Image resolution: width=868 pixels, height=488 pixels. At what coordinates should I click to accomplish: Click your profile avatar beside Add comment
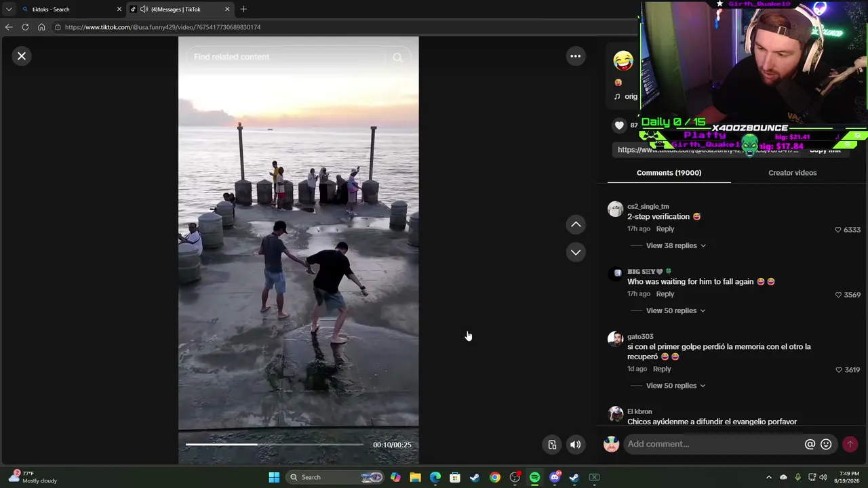[x=611, y=444]
